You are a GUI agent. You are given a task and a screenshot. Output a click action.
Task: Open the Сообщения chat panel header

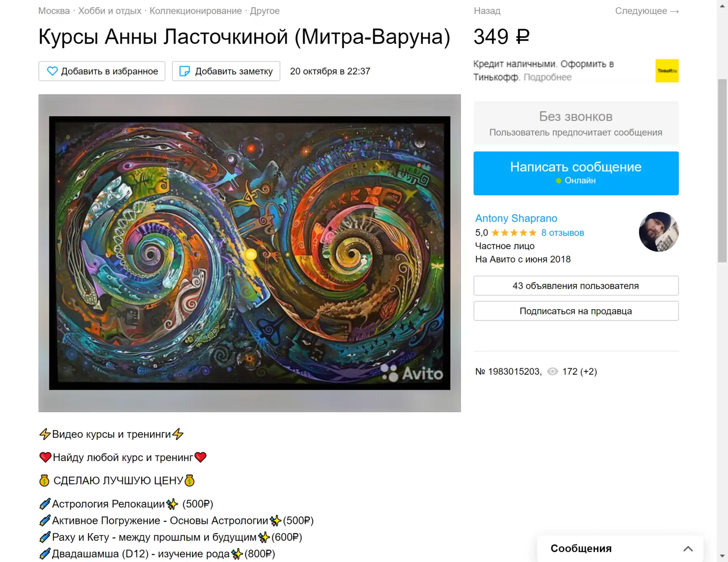(x=620, y=549)
